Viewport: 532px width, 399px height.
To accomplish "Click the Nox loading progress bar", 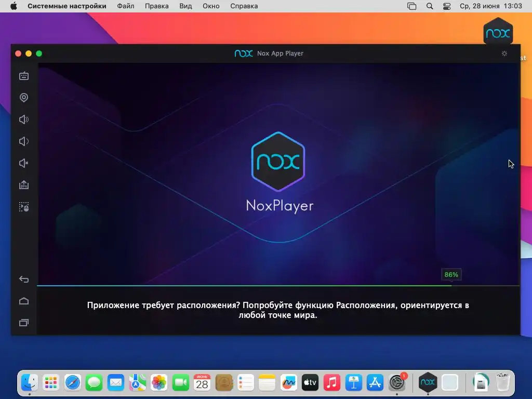I will point(278,286).
